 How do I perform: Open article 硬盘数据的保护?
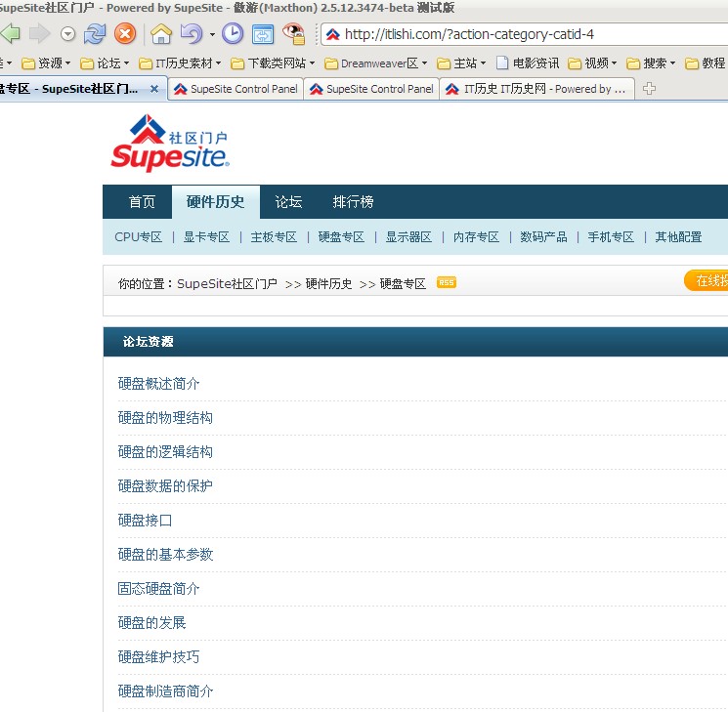pos(165,486)
